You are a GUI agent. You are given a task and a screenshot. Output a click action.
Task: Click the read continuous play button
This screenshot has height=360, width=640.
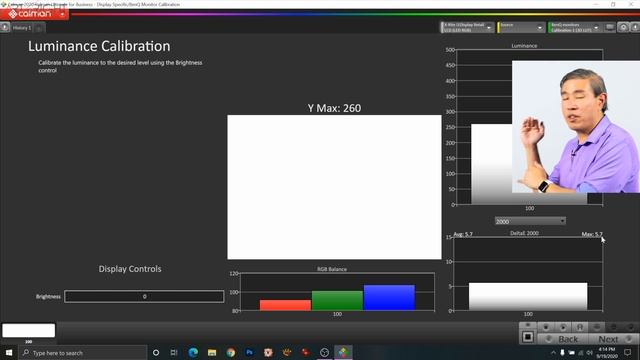[563, 327]
